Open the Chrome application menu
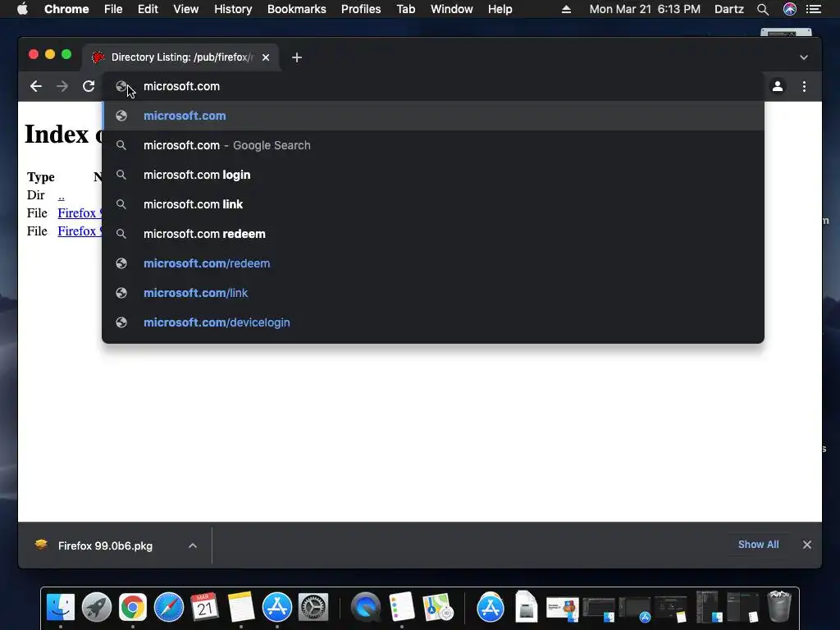 pos(66,9)
